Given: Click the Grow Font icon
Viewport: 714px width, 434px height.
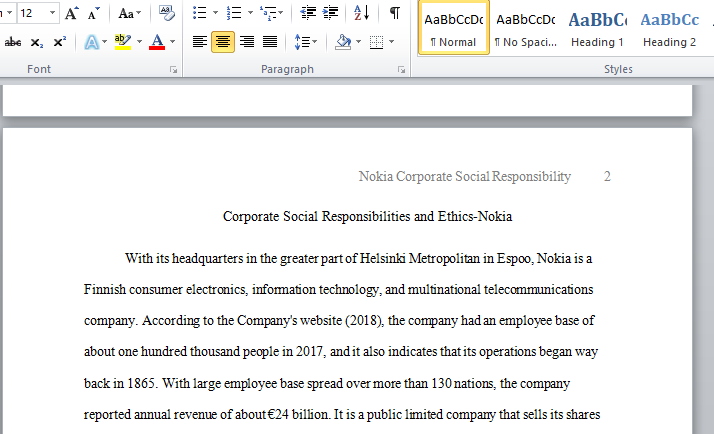Looking at the screenshot, I should click(71, 13).
